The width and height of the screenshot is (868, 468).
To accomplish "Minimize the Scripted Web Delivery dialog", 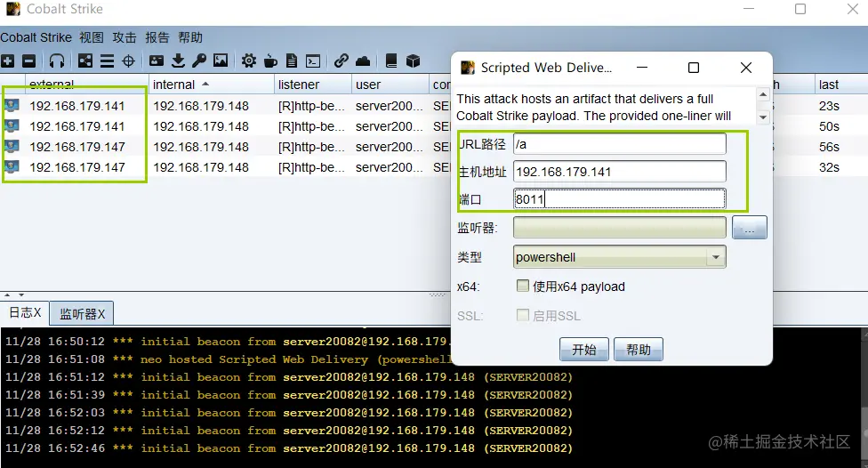I will (x=642, y=68).
